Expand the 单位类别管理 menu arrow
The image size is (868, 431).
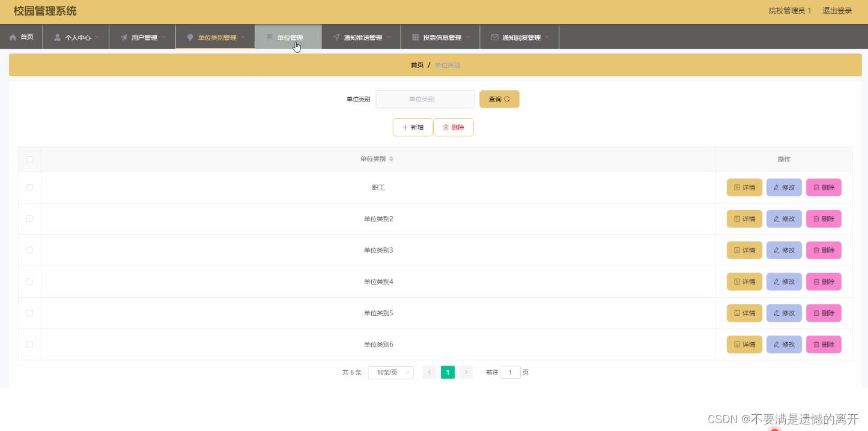pos(243,37)
